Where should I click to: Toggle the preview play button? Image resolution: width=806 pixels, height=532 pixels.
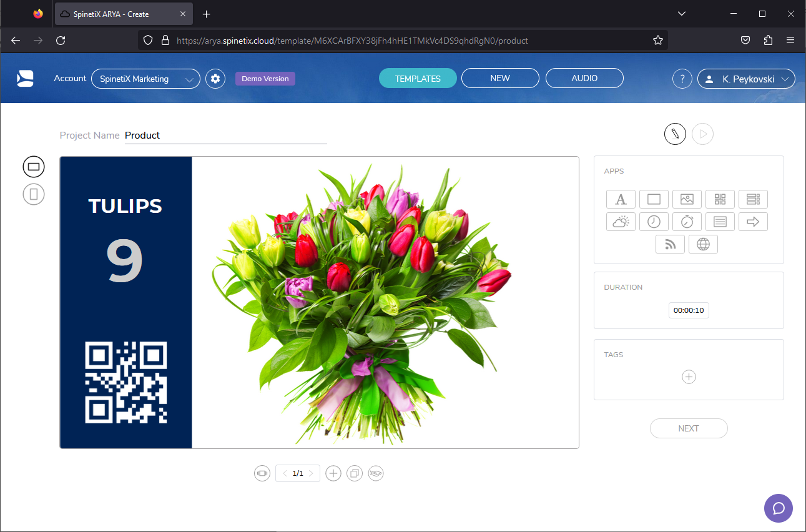pyautogui.click(x=702, y=134)
